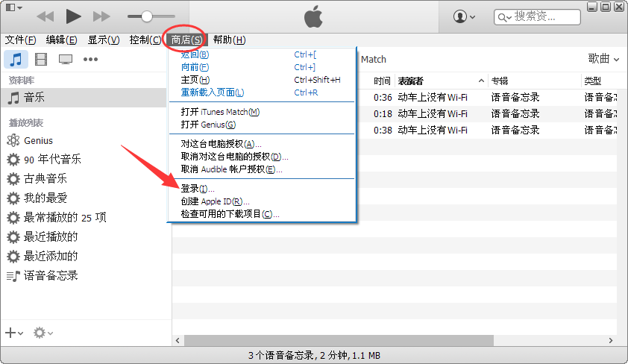Select the track with time 0:36
Screen dimensions: 628x364
(486, 97)
